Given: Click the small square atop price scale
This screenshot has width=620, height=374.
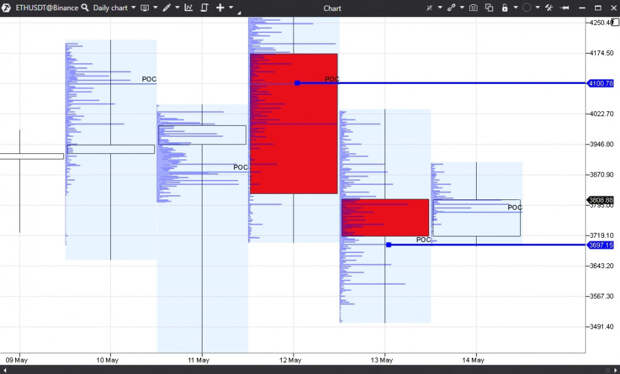Looking at the screenshot, I should (615, 22).
